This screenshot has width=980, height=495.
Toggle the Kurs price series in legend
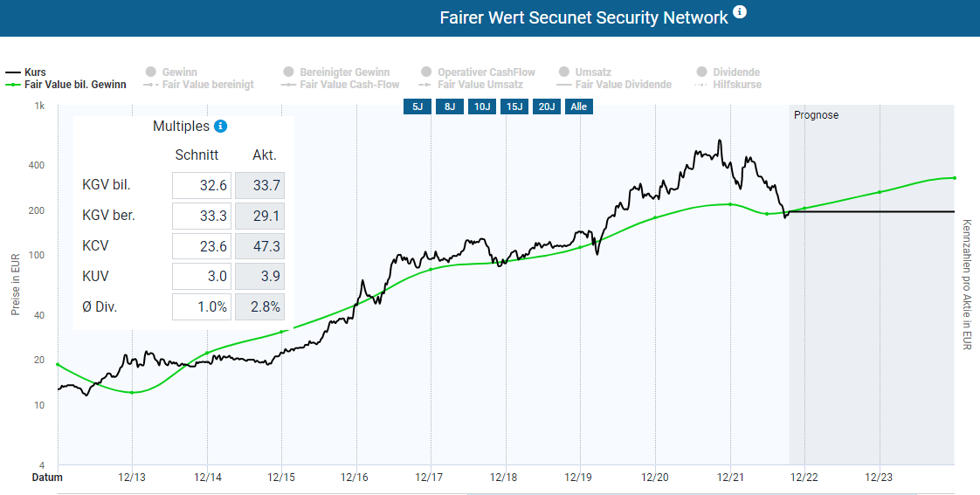(x=26, y=72)
